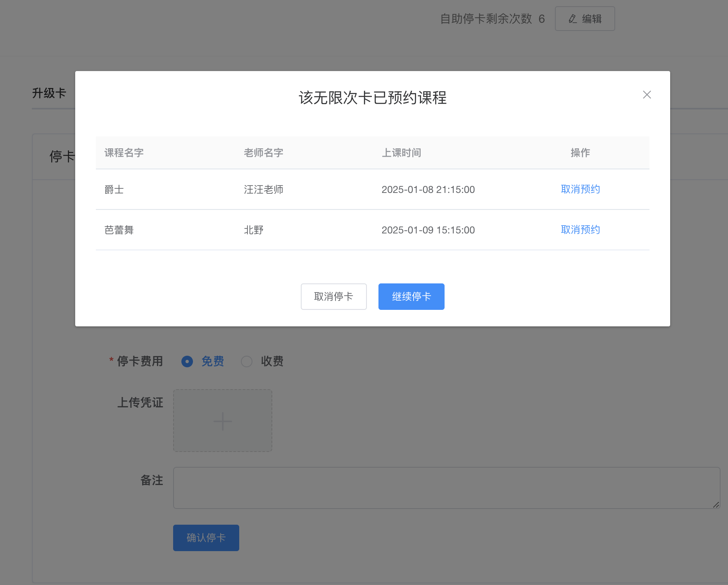Click the 编辑 pencil button
Viewport: 728px width, 585px height.
pyautogui.click(x=585, y=19)
